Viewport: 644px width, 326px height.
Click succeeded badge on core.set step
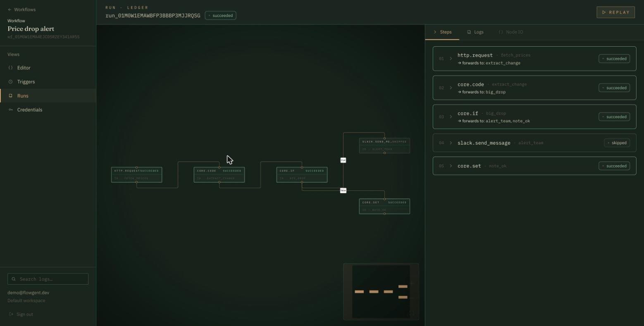coord(614,166)
